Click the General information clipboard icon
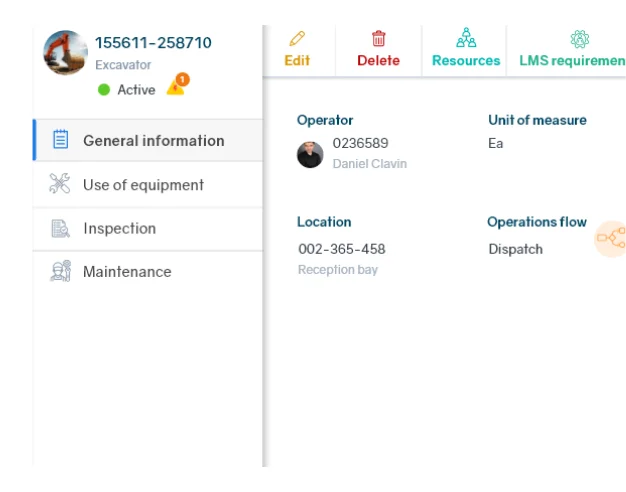 [60, 140]
